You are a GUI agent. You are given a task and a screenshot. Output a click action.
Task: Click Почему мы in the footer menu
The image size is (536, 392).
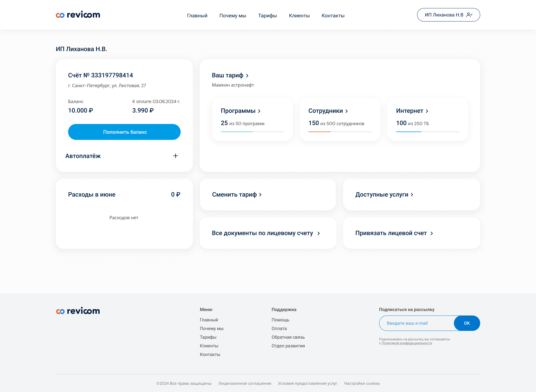click(x=212, y=328)
